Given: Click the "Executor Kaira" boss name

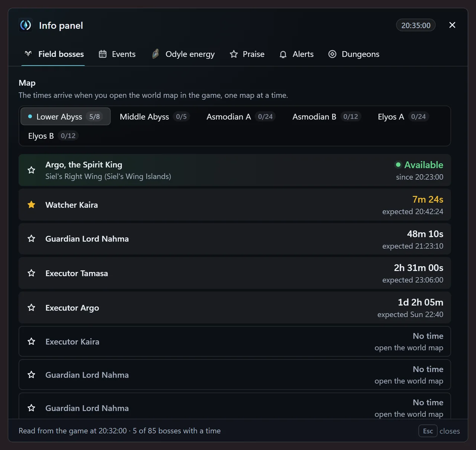Looking at the screenshot, I should (72, 341).
